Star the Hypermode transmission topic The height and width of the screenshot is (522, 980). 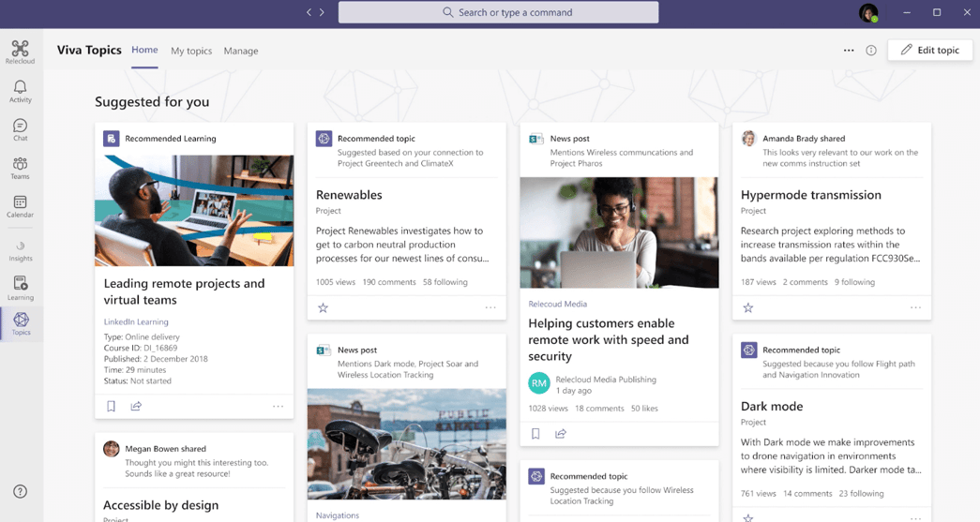click(748, 307)
